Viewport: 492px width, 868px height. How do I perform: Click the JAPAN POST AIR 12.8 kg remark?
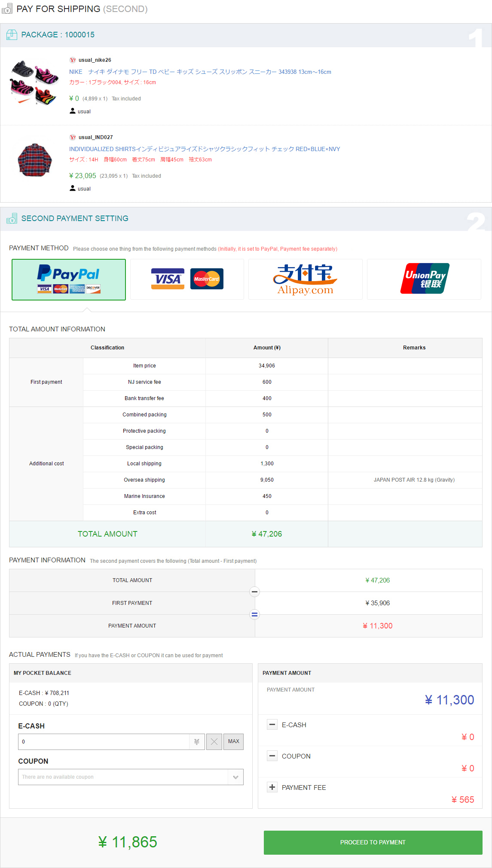(x=414, y=480)
